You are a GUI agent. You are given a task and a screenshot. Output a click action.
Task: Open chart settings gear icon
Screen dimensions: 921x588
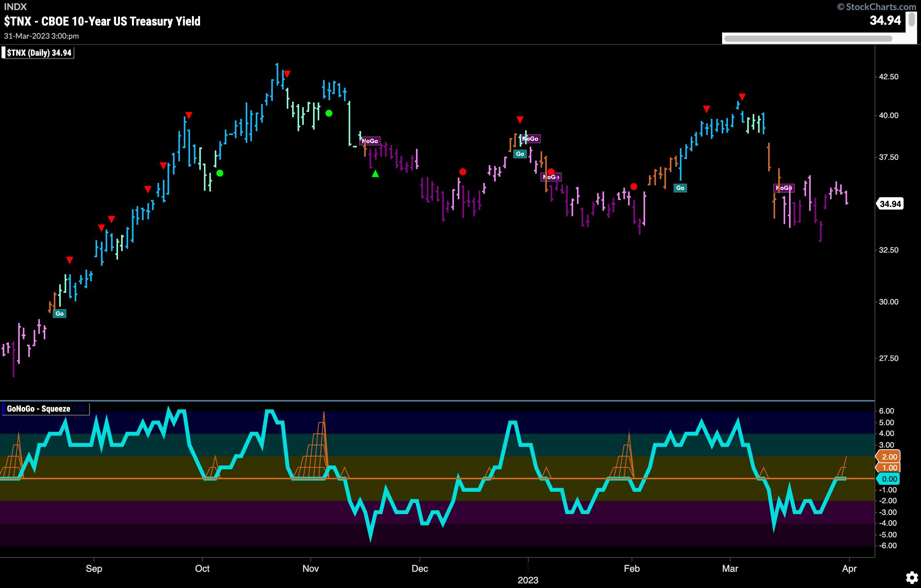tap(911, 578)
